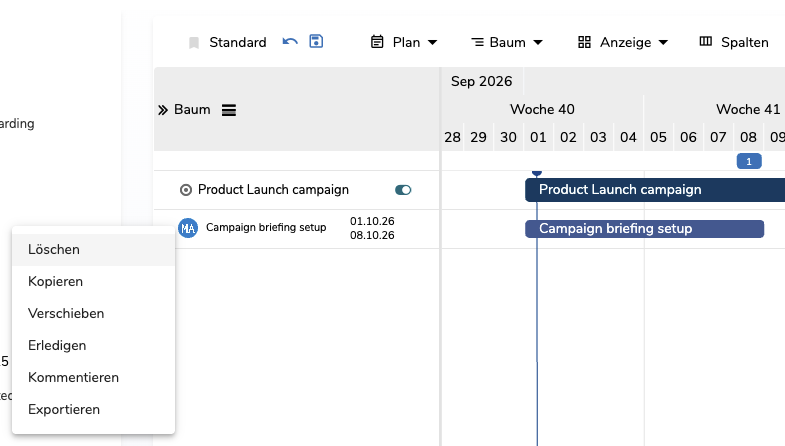Click the Woche 41 header
This screenshot has height=446, width=785.
(748, 110)
